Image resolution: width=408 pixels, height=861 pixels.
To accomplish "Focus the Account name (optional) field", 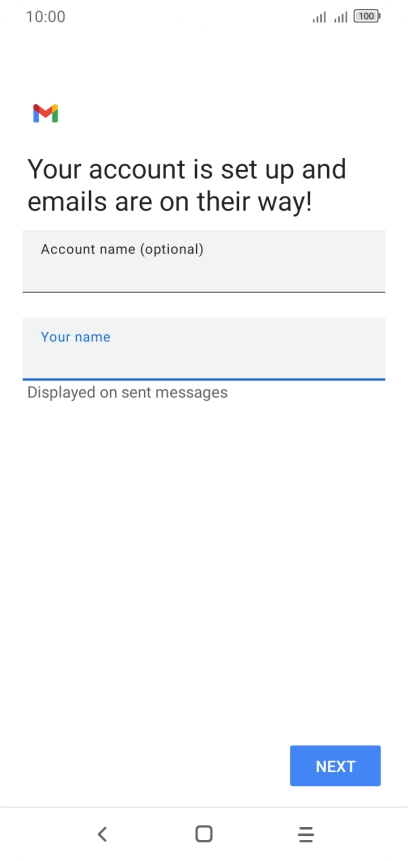I will 204,261.
